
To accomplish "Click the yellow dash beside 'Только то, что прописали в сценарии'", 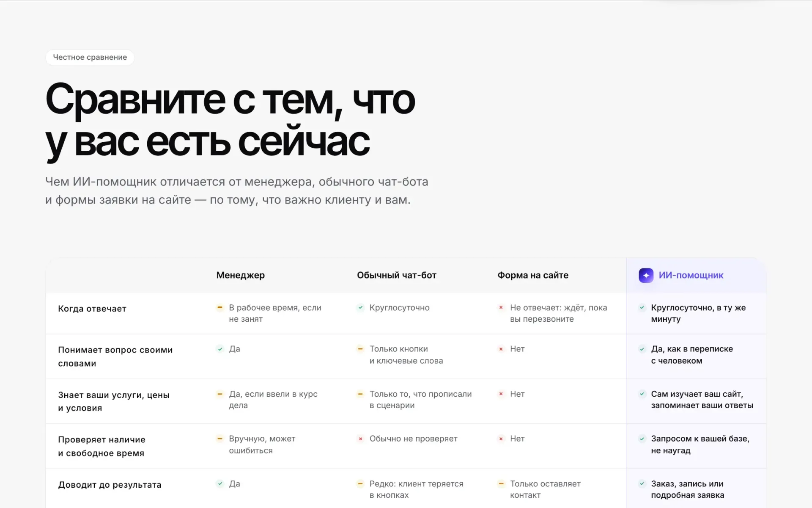I will click(x=360, y=394).
